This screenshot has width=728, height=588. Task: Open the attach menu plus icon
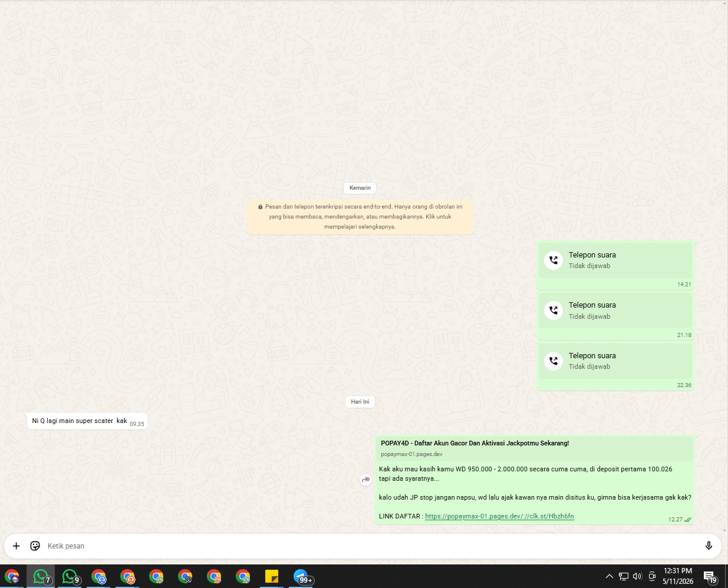pyautogui.click(x=17, y=546)
